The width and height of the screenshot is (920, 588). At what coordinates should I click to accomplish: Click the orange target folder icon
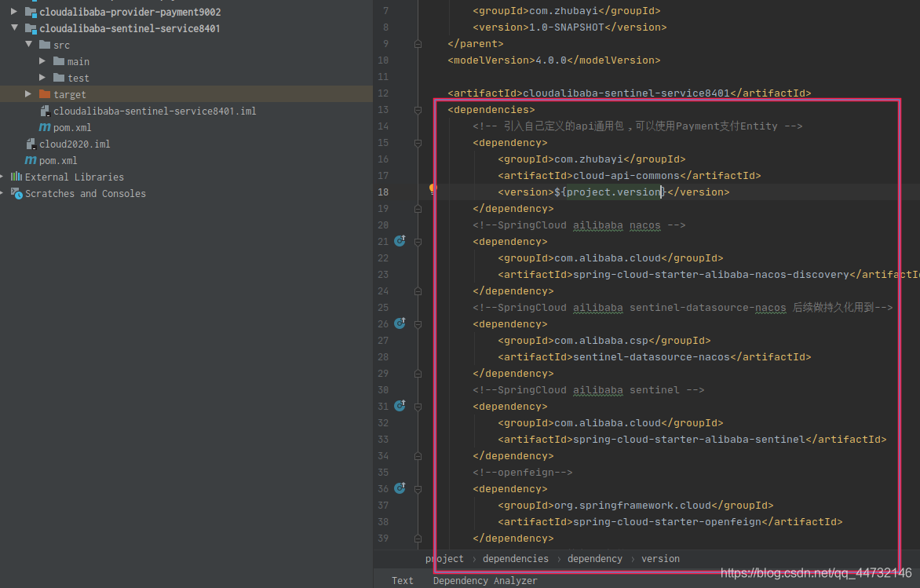pyautogui.click(x=45, y=94)
